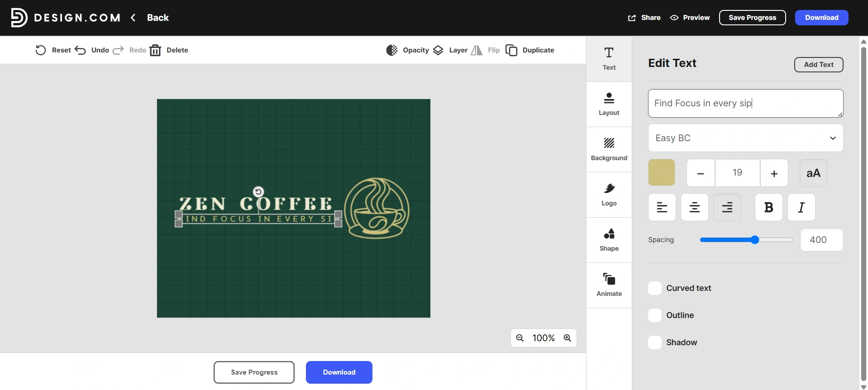868x390 pixels.
Task: Enable the Shadow checkbox
Action: [655, 342]
